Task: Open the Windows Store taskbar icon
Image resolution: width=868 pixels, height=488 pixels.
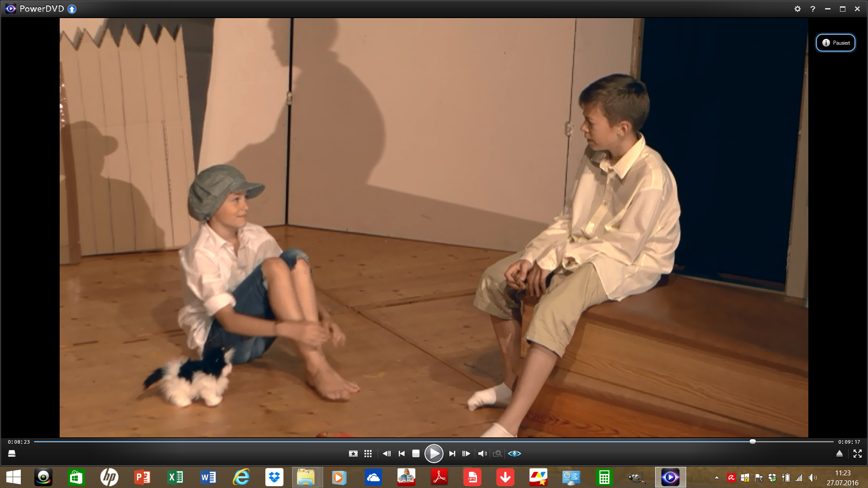Action: coord(76,477)
